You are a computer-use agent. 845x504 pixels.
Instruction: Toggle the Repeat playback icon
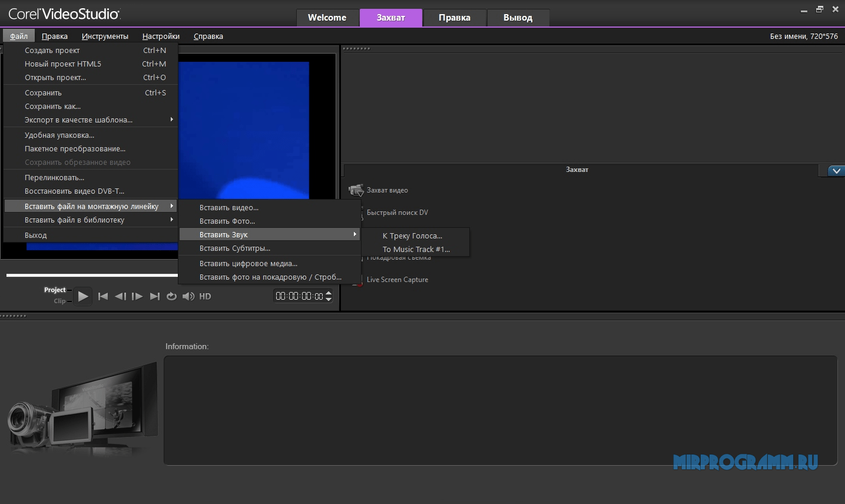(171, 296)
